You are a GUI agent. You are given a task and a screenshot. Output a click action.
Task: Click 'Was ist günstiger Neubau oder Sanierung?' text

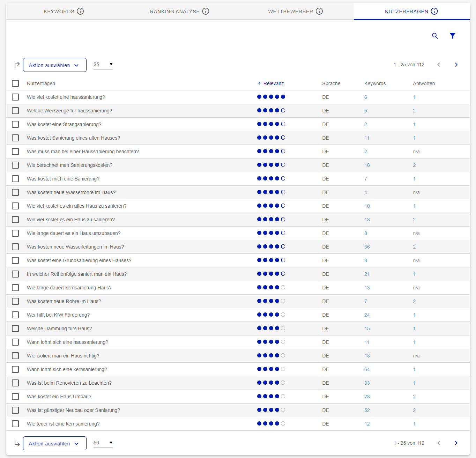[73, 410]
